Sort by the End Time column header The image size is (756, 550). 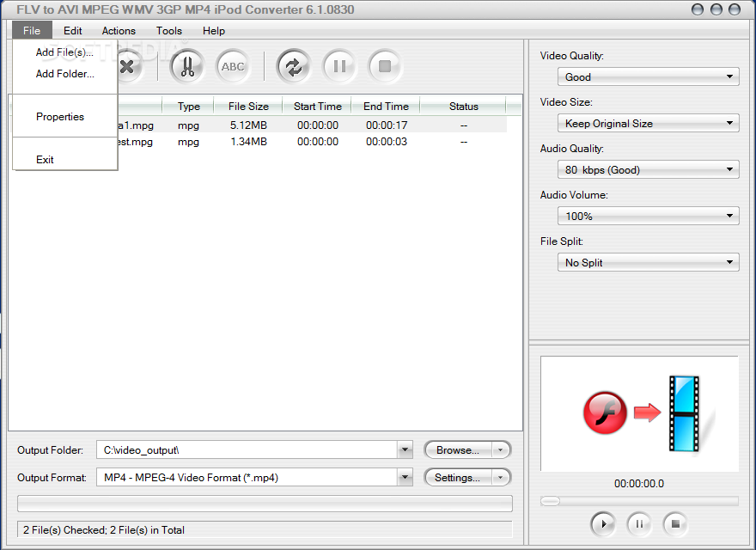tap(386, 107)
